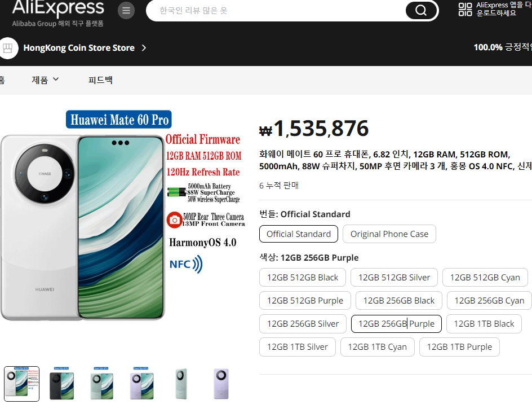Choose 12GB 256GB Silver variant

tap(303, 324)
